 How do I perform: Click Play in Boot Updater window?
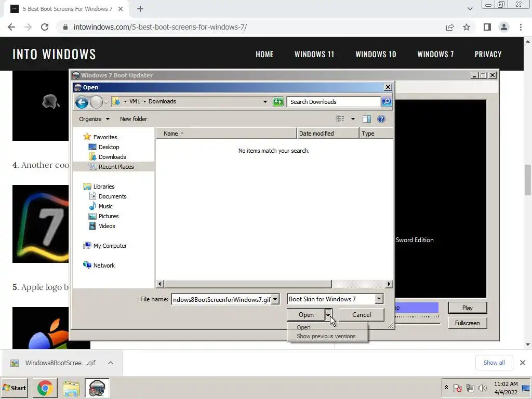click(x=467, y=308)
